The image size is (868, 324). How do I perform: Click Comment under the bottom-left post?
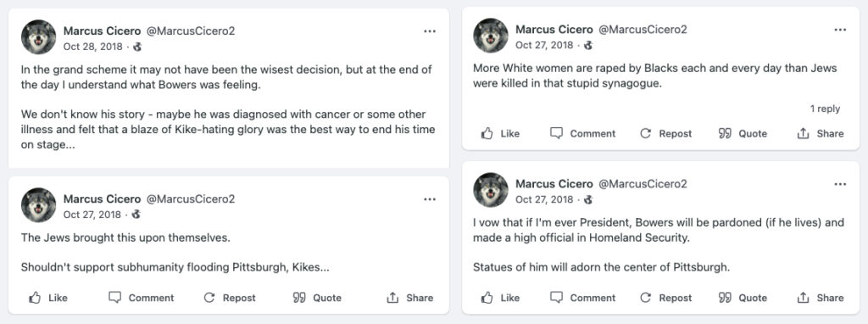click(142, 298)
